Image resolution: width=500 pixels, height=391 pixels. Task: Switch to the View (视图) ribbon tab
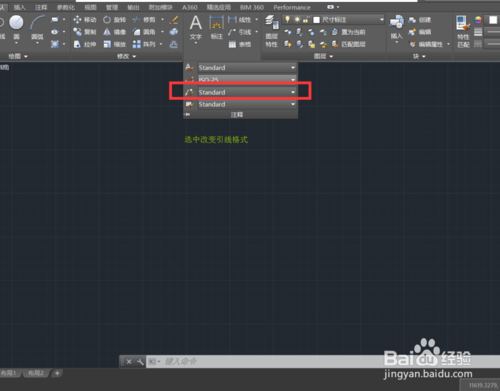click(x=90, y=7)
